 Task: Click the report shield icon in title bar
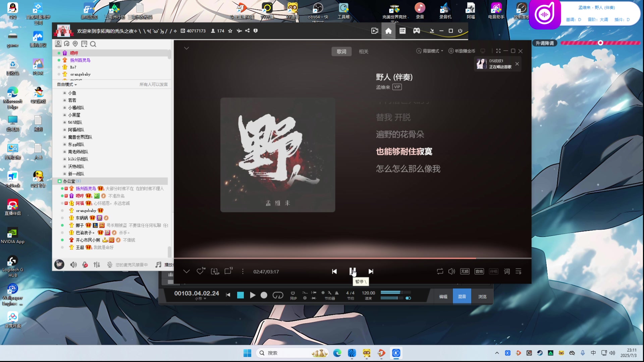(x=256, y=31)
